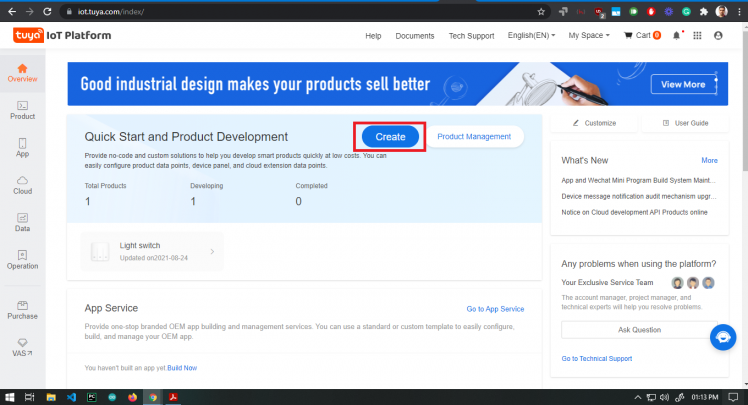
Task: Open the Chrome profile avatar
Action: click(x=721, y=11)
